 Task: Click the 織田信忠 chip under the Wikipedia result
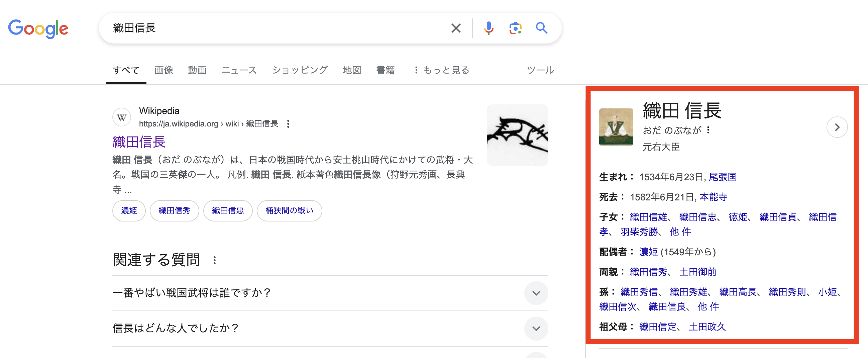coord(228,211)
